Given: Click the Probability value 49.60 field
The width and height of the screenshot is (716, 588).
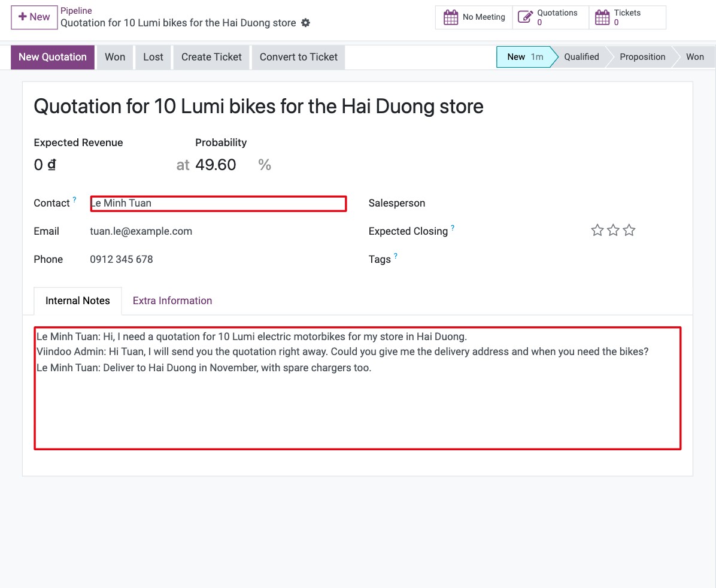Looking at the screenshot, I should [224, 165].
